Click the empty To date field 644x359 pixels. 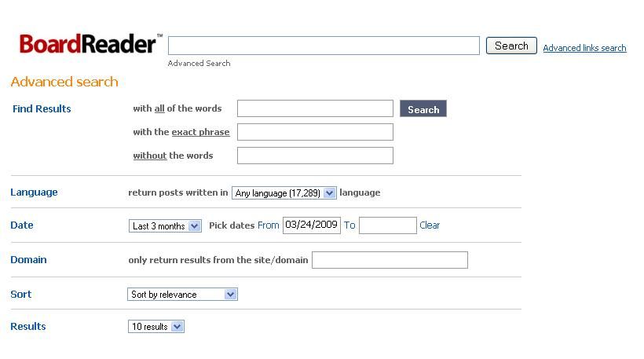[388, 225]
